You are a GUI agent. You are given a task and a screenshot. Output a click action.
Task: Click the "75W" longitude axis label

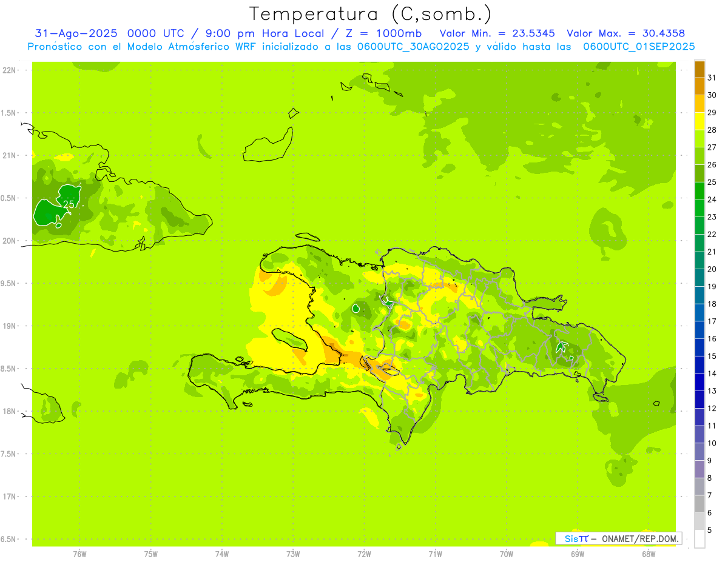click(x=151, y=554)
